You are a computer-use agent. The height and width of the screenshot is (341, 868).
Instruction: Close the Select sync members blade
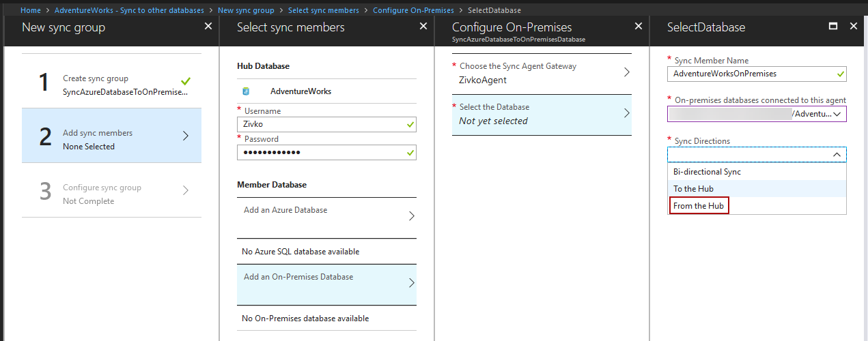pyautogui.click(x=423, y=27)
